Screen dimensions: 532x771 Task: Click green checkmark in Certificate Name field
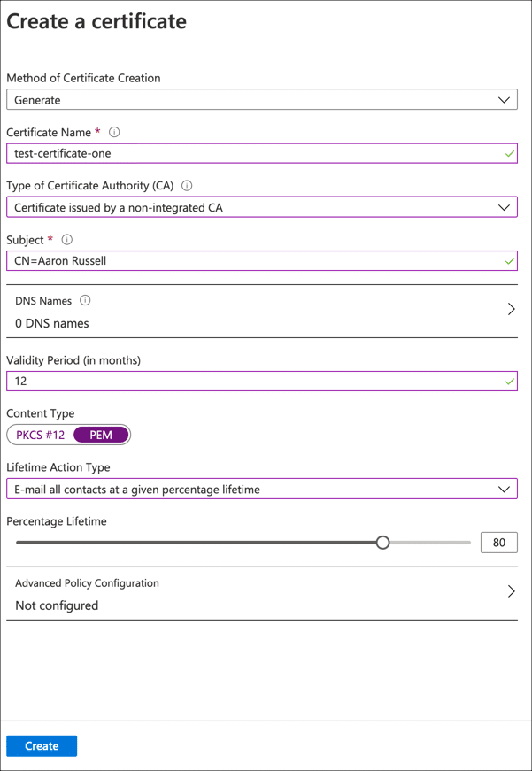click(510, 154)
